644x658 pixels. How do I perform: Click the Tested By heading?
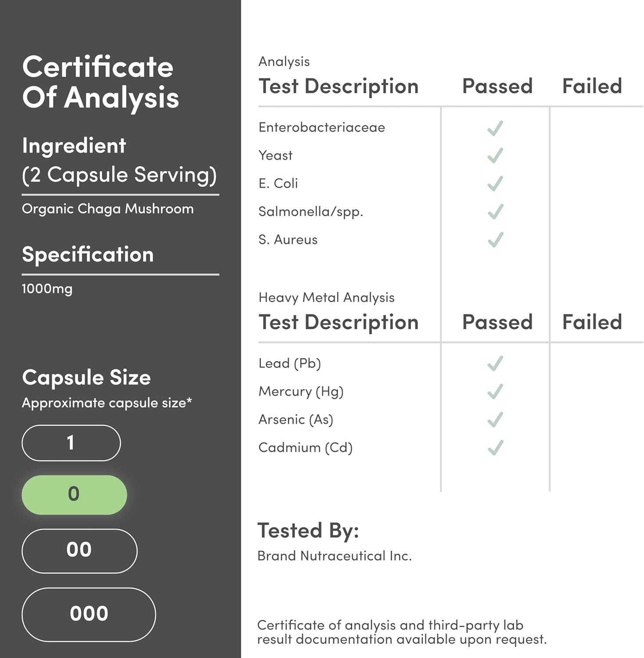[x=308, y=530]
